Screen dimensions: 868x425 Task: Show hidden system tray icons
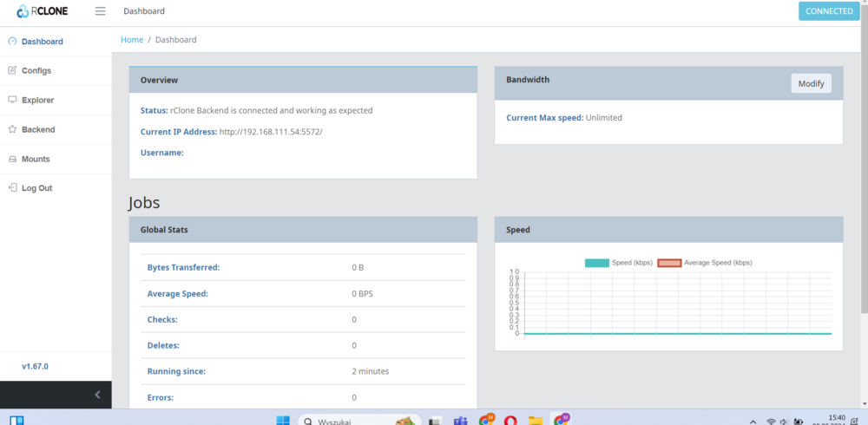coord(753,422)
